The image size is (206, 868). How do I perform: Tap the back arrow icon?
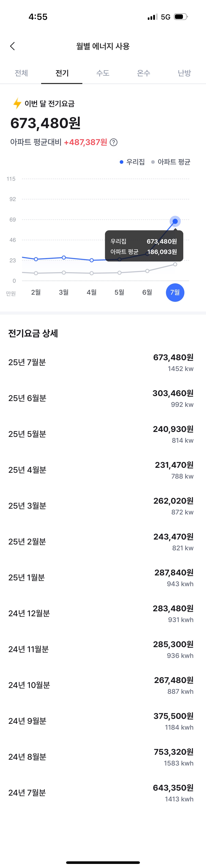(12, 46)
